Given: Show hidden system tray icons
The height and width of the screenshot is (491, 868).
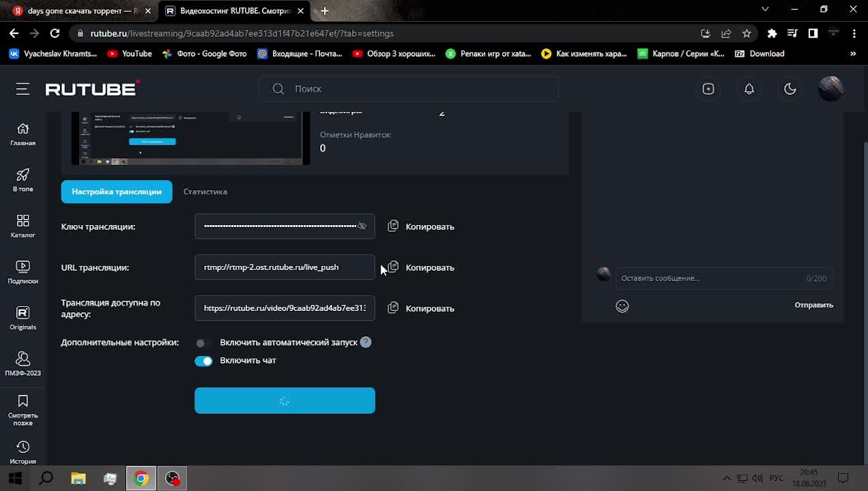Looking at the screenshot, I should click(727, 478).
